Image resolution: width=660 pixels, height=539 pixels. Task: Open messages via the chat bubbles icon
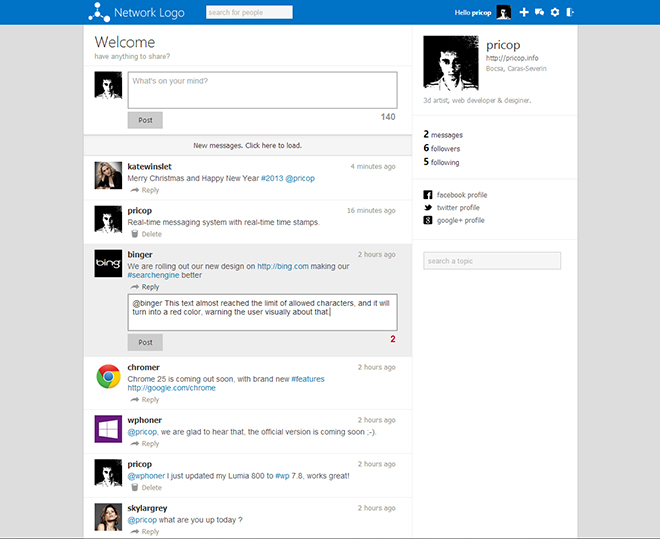click(539, 12)
